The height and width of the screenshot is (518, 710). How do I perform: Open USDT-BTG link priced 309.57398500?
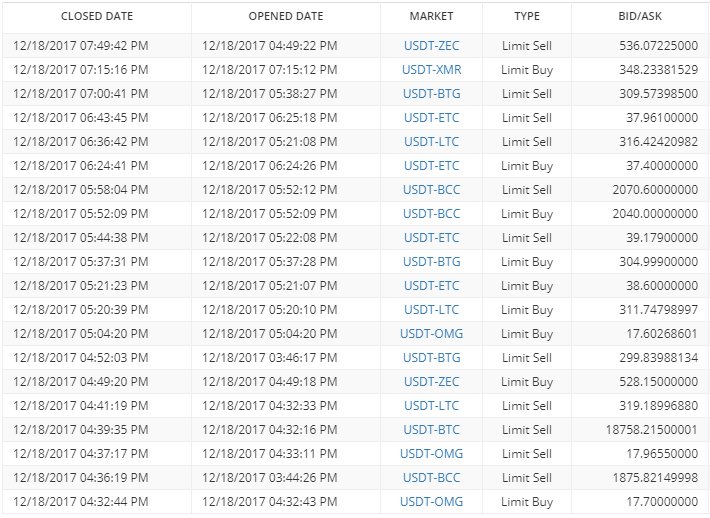[x=432, y=94]
